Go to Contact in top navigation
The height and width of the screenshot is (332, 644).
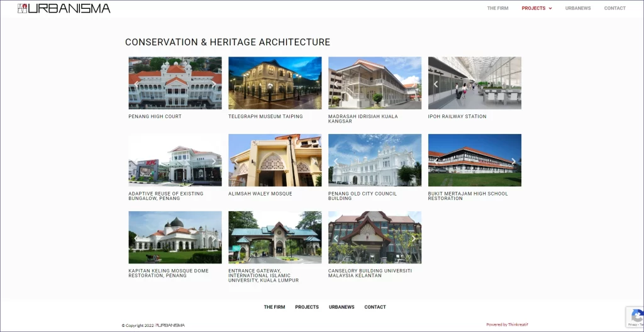(x=614, y=8)
